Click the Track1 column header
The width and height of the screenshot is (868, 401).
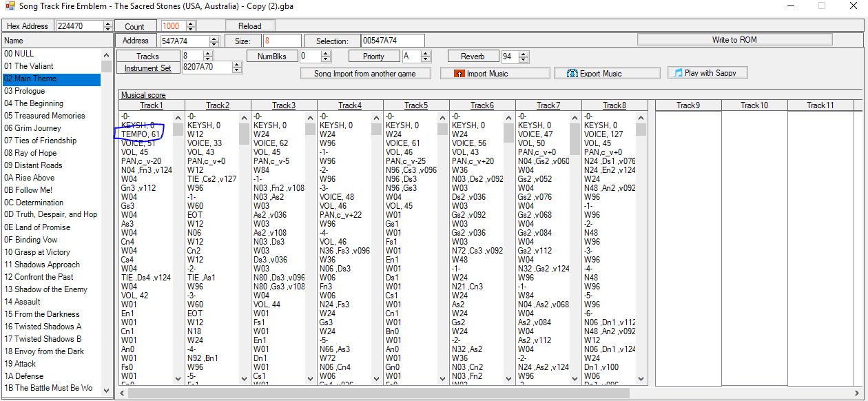(152, 105)
